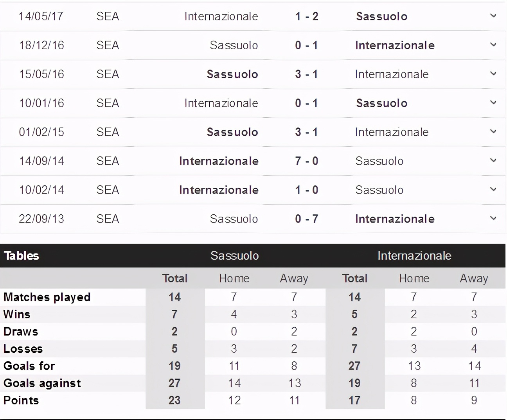This screenshot has width=507, height=420.
Task: Click the Sassuolo Total column header
Action: tap(175, 278)
